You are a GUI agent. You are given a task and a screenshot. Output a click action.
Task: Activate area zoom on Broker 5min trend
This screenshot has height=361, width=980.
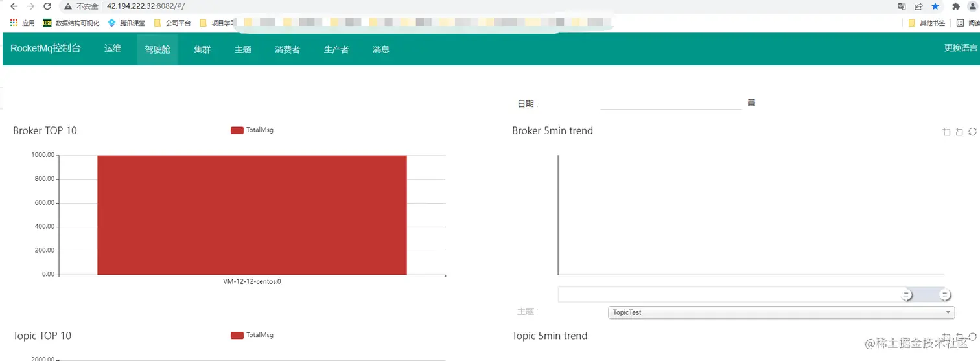(x=946, y=132)
